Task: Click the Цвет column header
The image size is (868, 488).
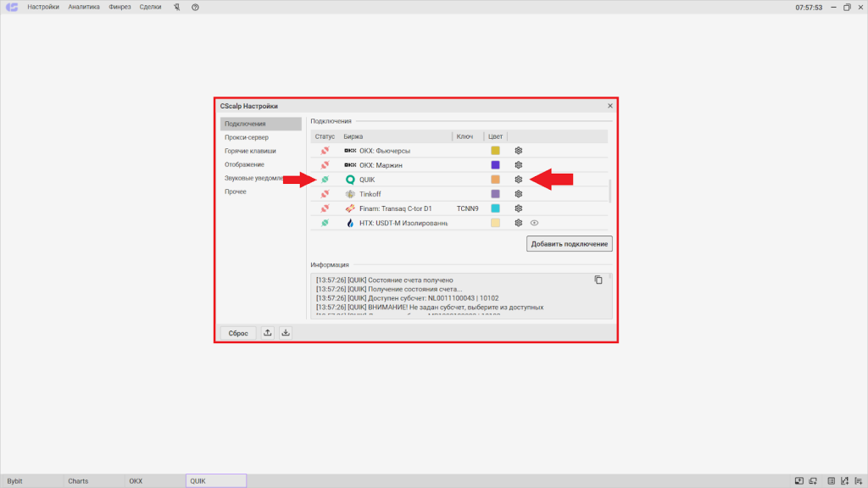Action: point(495,136)
